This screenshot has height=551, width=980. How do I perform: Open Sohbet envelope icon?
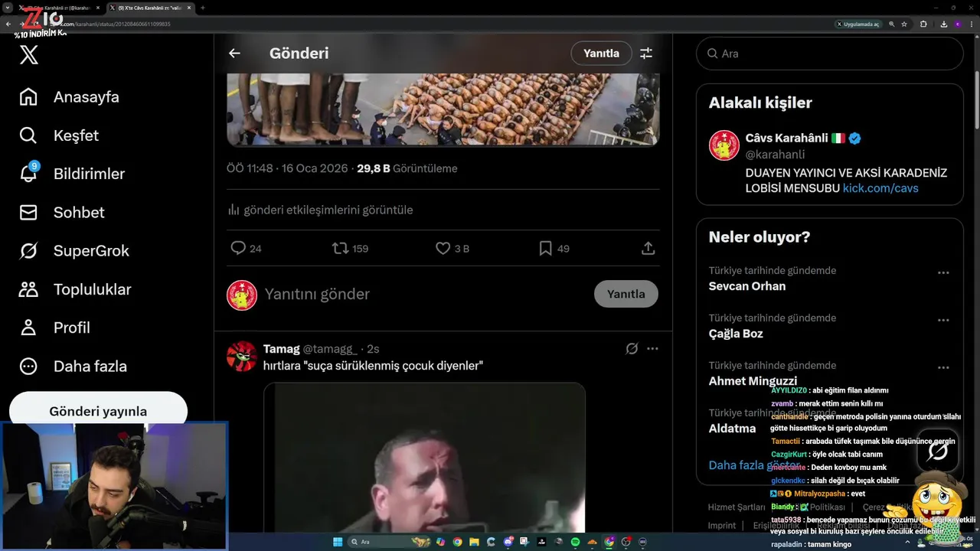(x=28, y=212)
